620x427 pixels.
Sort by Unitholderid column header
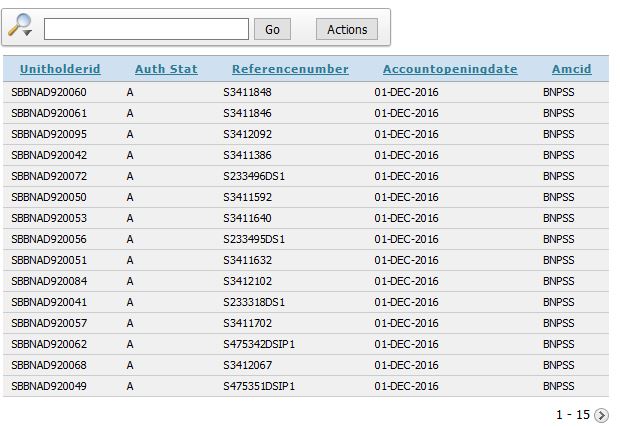click(x=60, y=69)
